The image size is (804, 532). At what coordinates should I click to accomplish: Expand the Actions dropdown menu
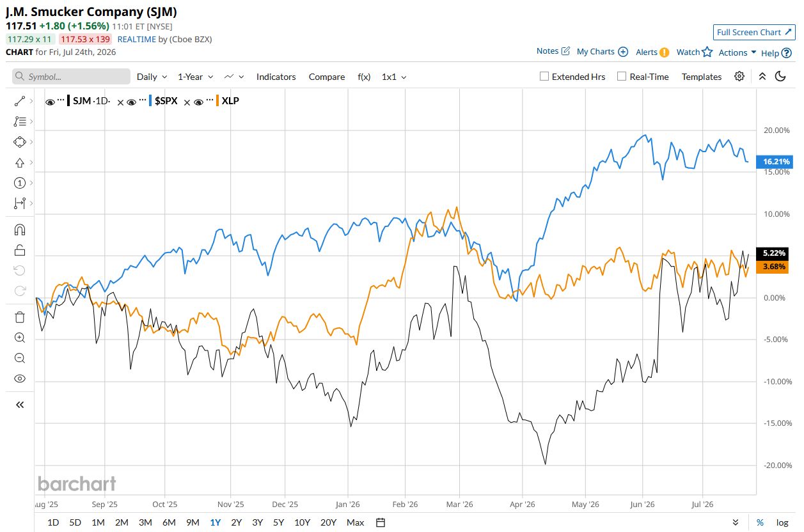tap(737, 52)
